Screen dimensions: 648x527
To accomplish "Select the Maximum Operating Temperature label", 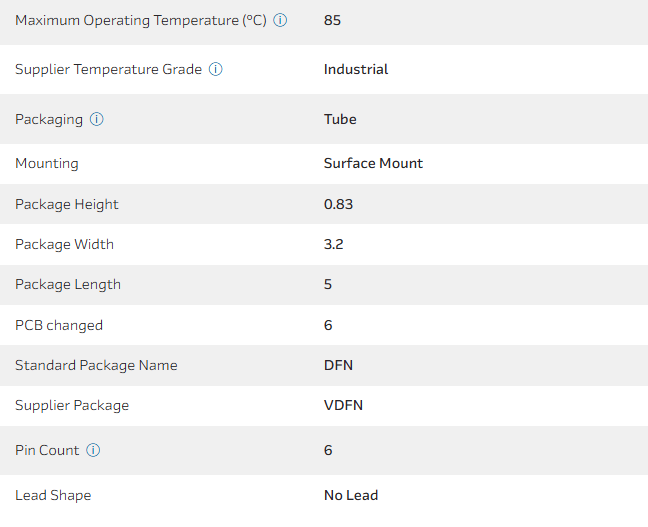I will pyautogui.click(x=141, y=20).
